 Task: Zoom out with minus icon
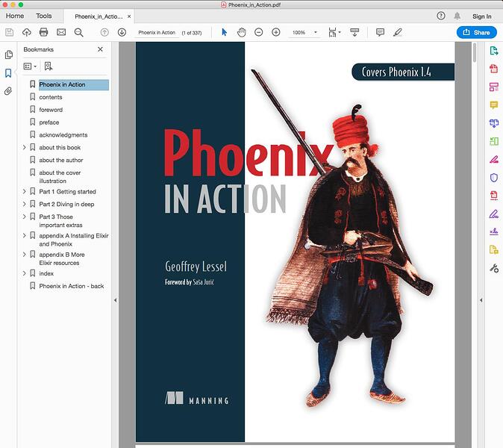coord(258,32)
